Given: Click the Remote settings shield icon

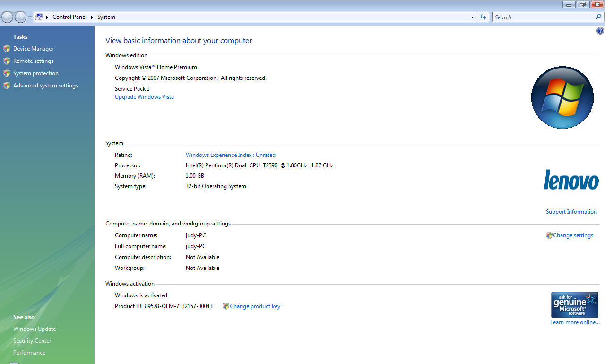Looking at the screenshot, I should pyautogui.click(x=7, y=61).
